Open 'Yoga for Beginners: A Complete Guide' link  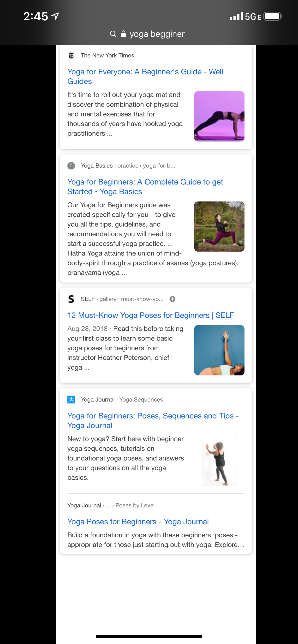click(145, 187)
